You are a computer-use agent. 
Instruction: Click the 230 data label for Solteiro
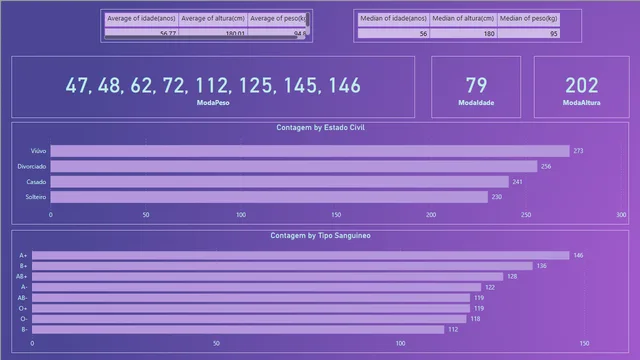[497, 197]
